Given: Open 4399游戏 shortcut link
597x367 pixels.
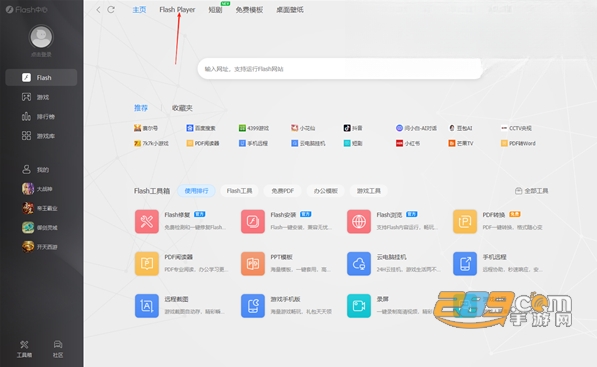Looking at the screenshot, I should tap(254, 128).
